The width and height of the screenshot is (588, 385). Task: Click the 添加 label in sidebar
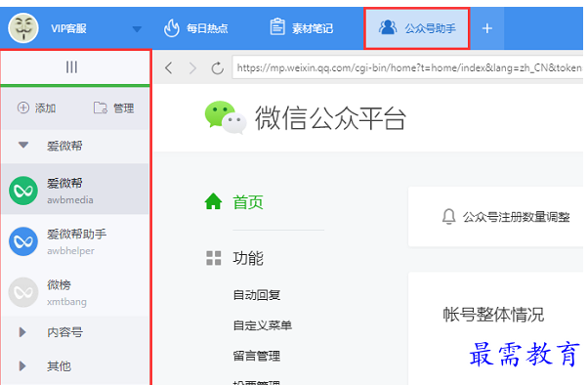[x=45, y=108]
